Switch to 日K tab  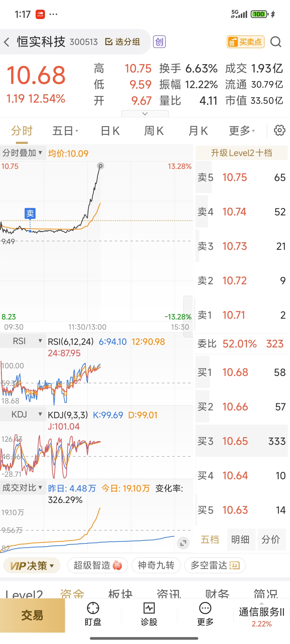click(110, 131)
